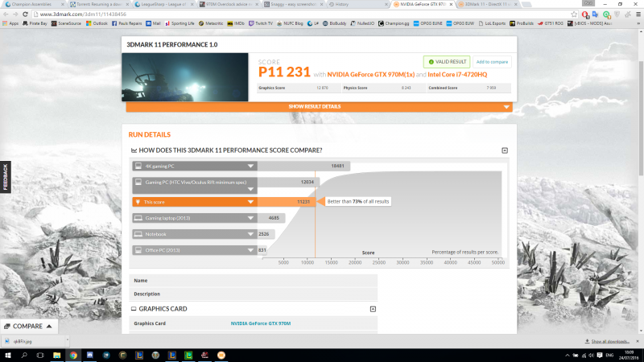
Task: Expand the Gaming PC HTC Vive row
Action: [x=250, y=189]
